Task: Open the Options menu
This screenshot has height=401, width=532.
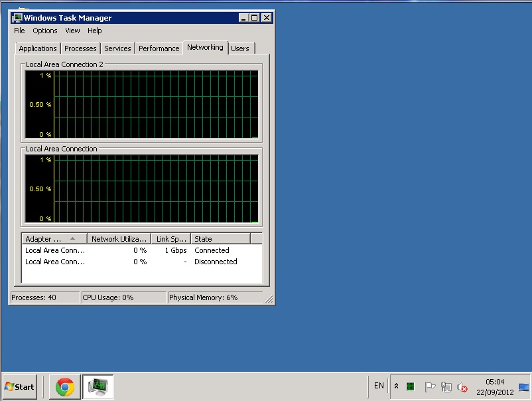Action: point(45,31)
